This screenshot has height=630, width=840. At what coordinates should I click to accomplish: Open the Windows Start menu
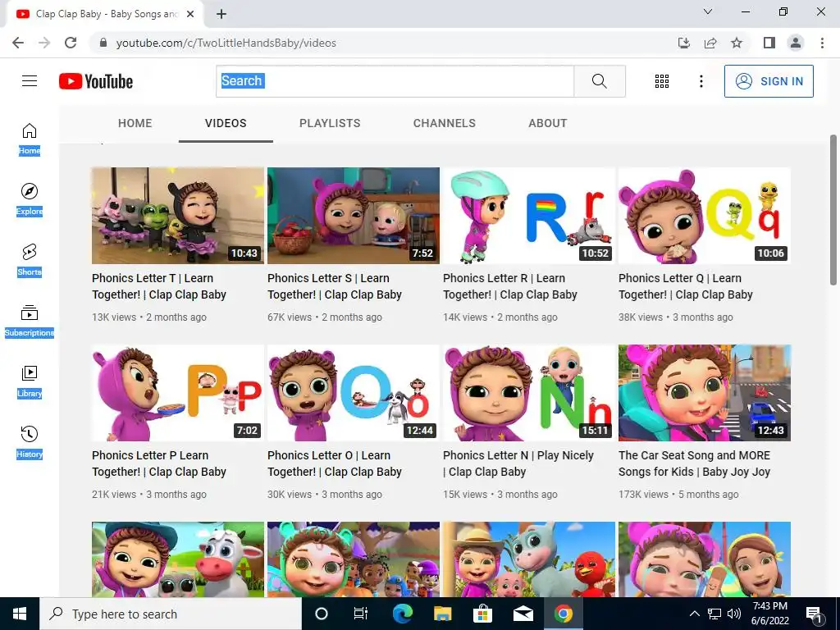pos(20,614)
